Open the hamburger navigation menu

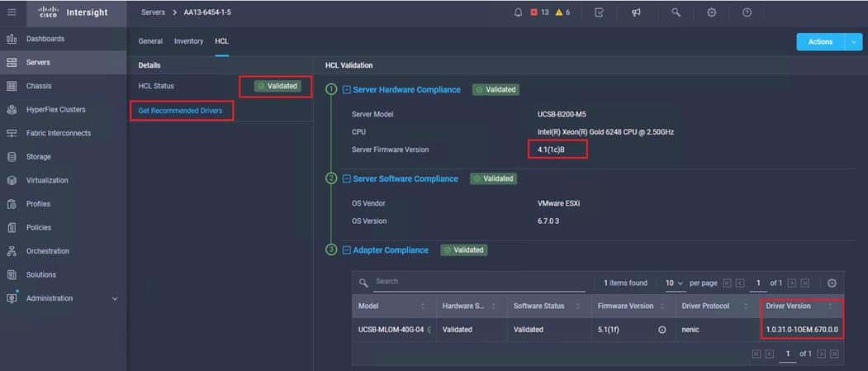(12, 12)
